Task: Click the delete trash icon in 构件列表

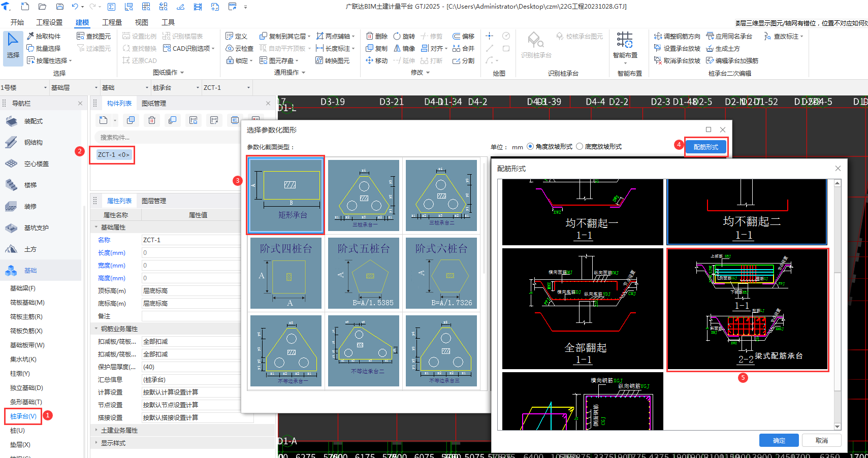Action: tap(152, 120)
